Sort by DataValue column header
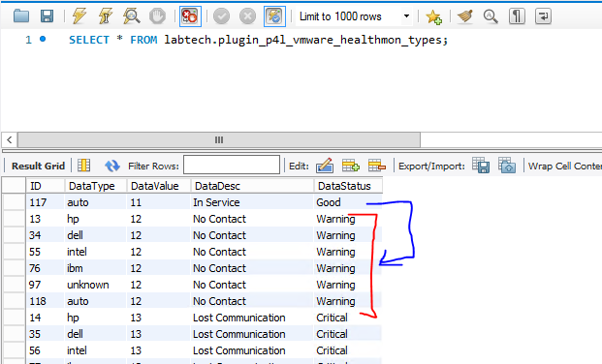 (159, 186)
